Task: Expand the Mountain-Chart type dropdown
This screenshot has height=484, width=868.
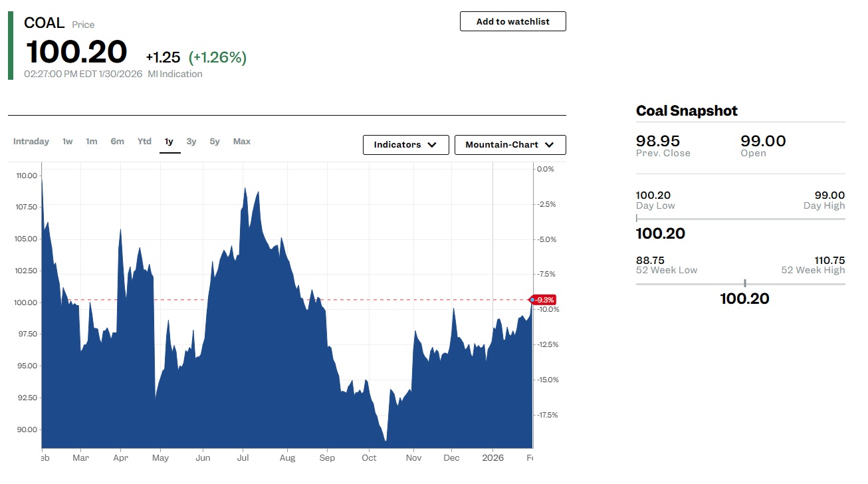Action: (x=510, y=145)
